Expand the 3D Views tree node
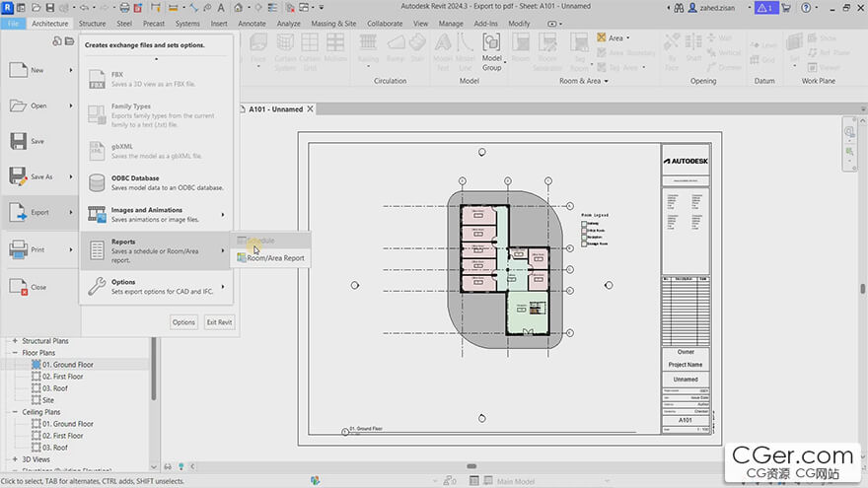 15,459
